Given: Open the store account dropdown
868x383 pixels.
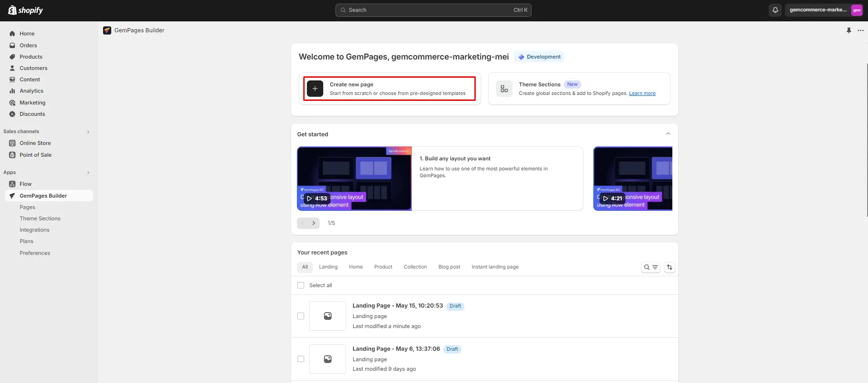Looking at the screenshot, I should point(824,10).
